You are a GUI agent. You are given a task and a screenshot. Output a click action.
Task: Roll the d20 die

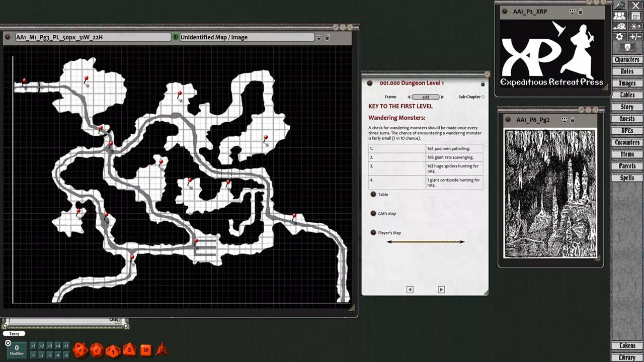(80, 350)
